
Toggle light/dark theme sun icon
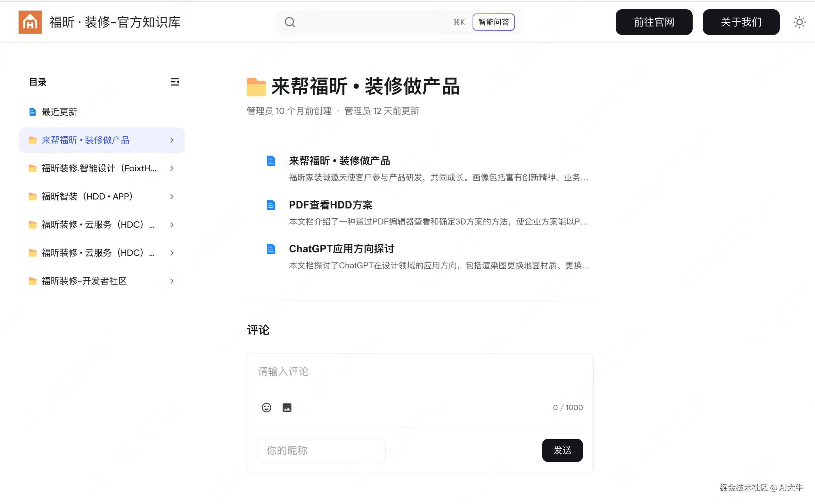click(799, 22)
